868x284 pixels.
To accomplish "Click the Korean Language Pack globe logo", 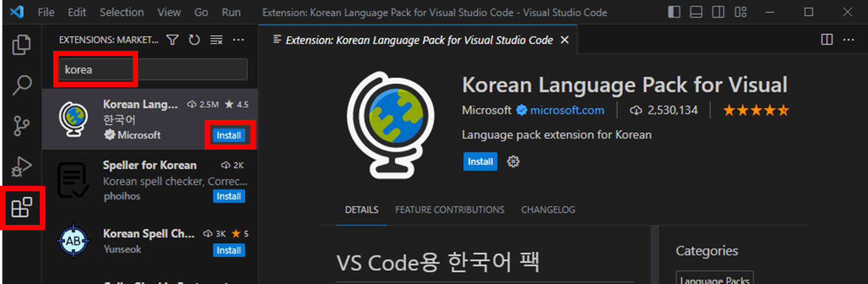I will [392, 124].
